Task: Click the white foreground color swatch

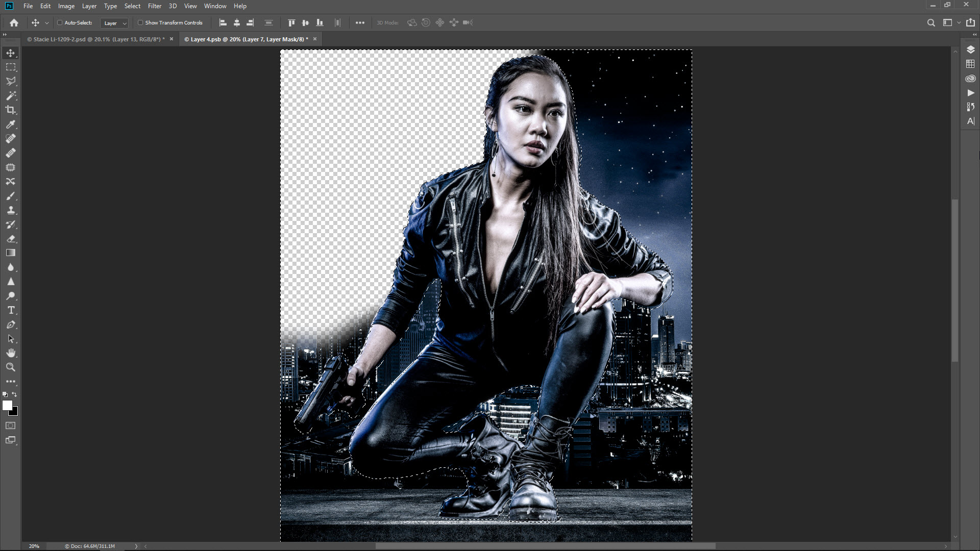Action: [7, 406]
